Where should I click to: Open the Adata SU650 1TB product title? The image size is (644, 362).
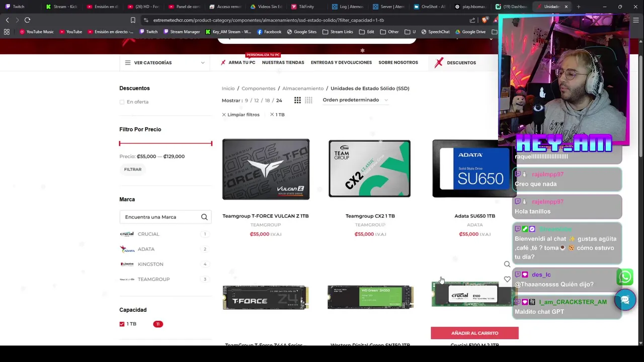pyautogui.click(x=474, y=216)
